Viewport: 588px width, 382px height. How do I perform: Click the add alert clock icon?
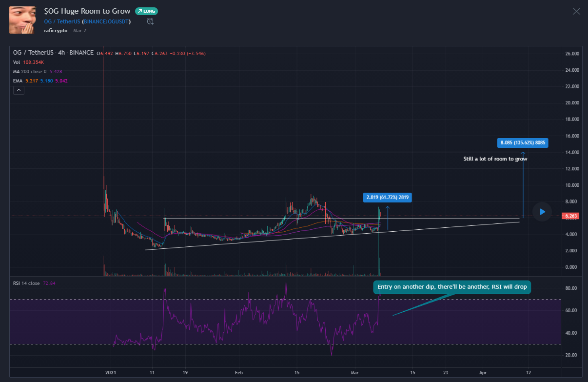point(150,21)
